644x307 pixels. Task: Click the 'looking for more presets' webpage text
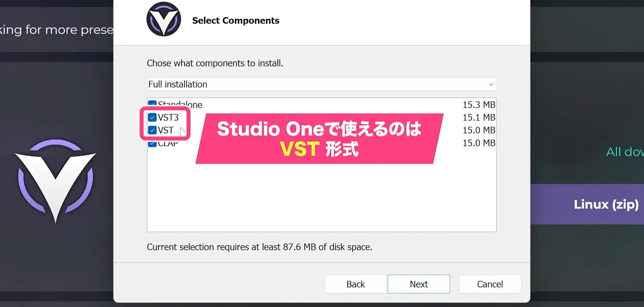click(56, 30)
